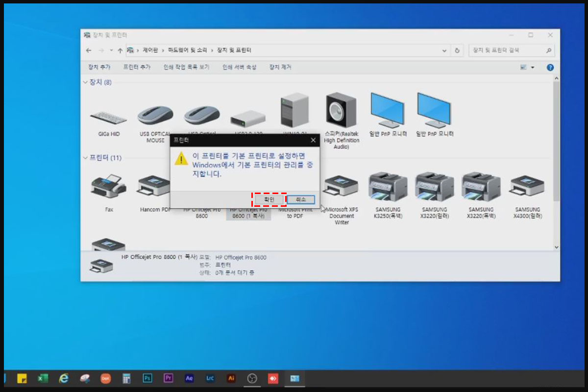
Task: Open Premiere Pro from the taskbar
Action: (x=169, y=378)
